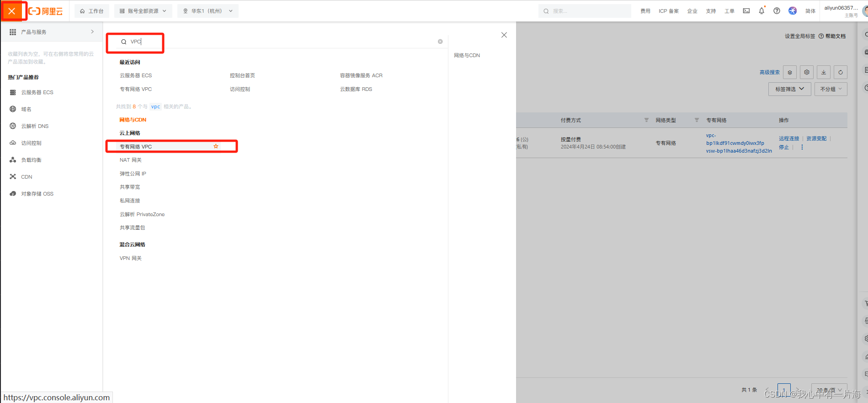
Task: Expand 产品与服务 in the sidebar
Action: tap(52, 32)
